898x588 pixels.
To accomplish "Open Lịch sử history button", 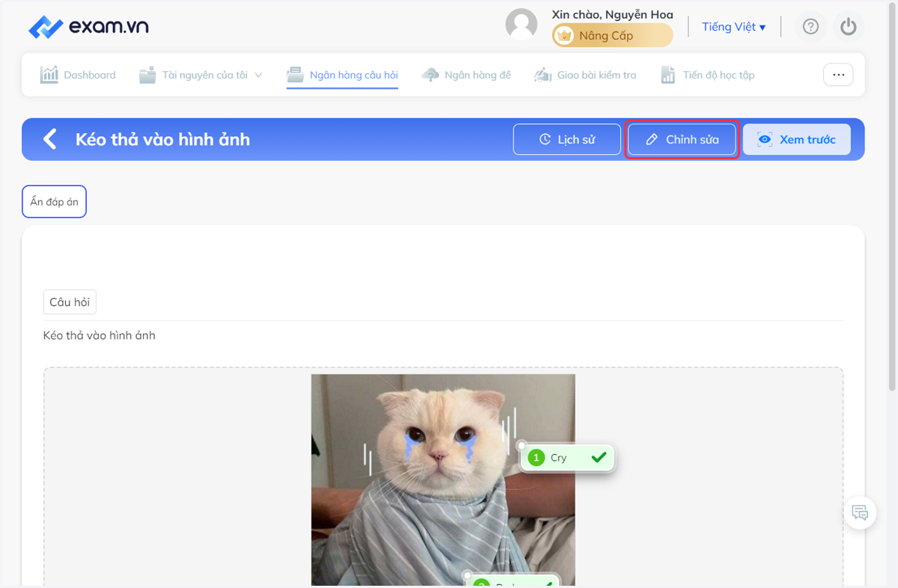I will (x=567, y=139).
